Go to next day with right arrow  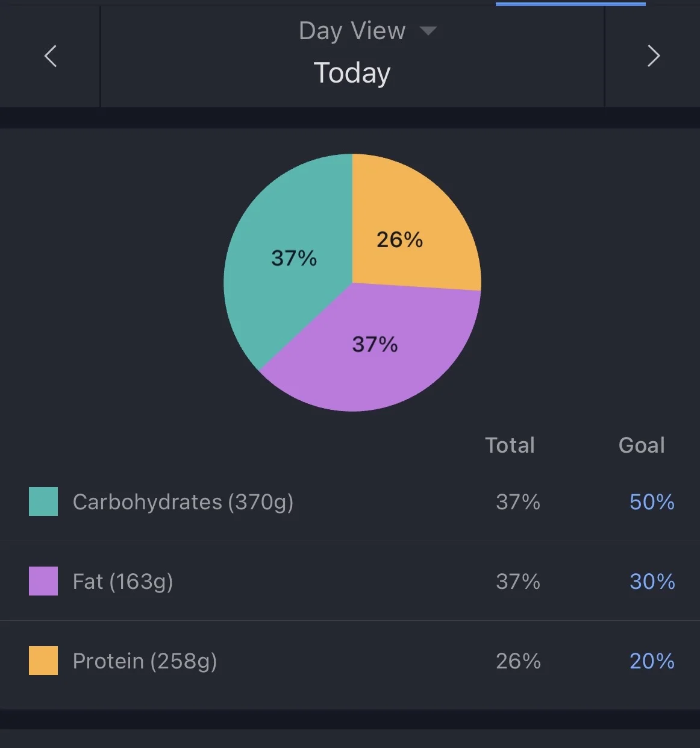point(654,56)
